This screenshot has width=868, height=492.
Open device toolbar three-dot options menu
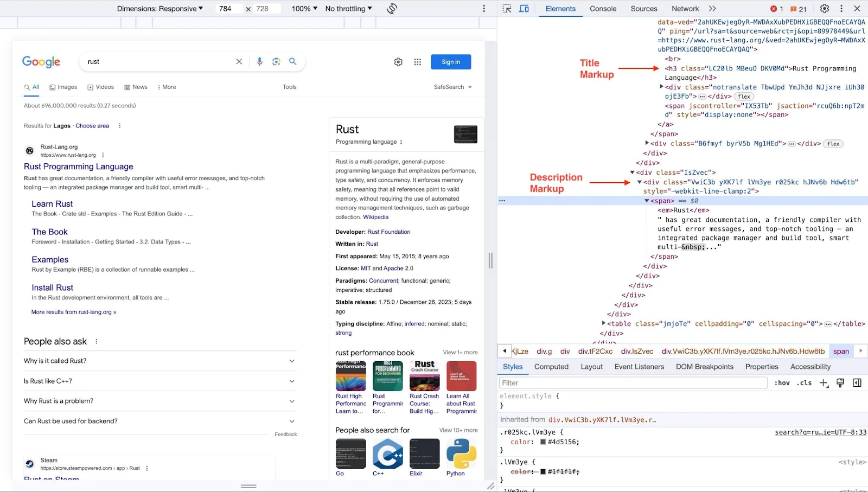coord(484,9)
